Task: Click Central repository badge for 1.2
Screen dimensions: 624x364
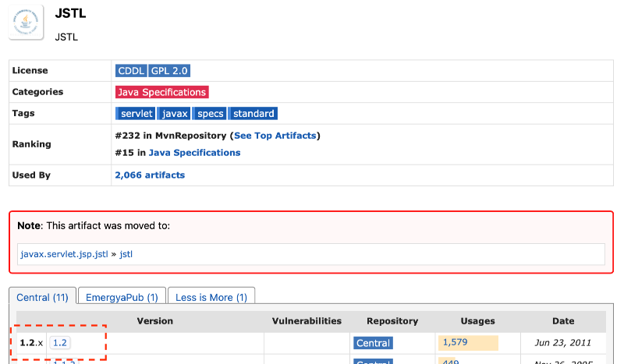Action: pos(373,343)
